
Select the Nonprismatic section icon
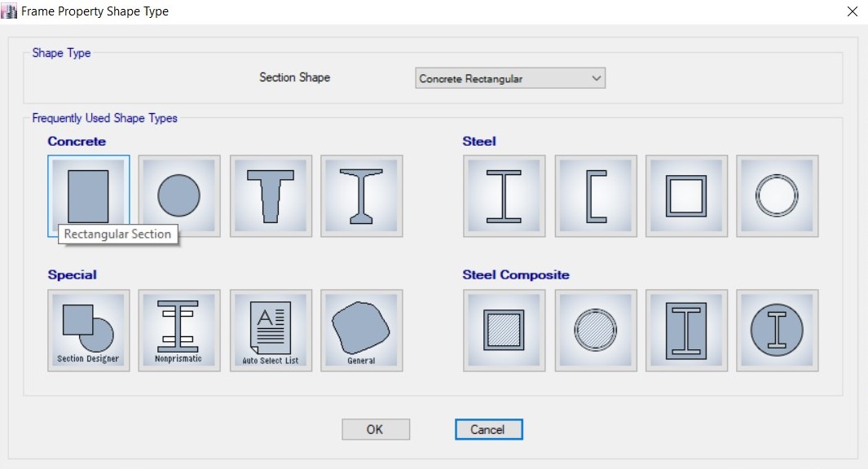(x=178, y=330)
